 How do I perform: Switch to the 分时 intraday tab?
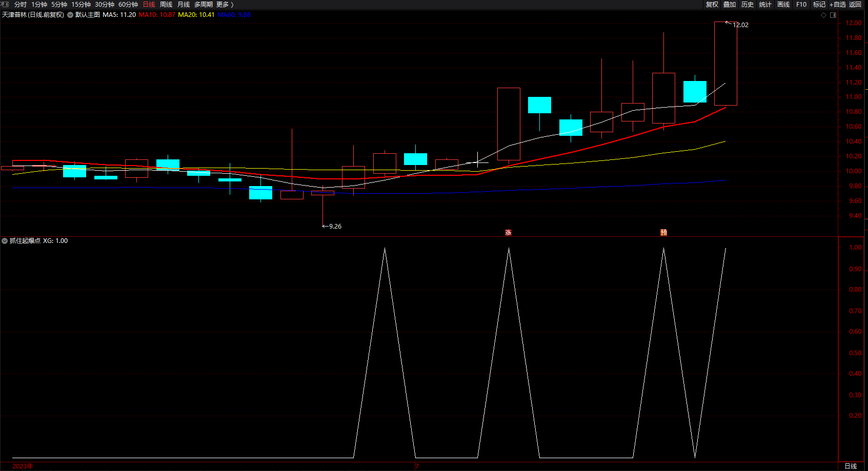pyautogui.click(x=21, y=5)
